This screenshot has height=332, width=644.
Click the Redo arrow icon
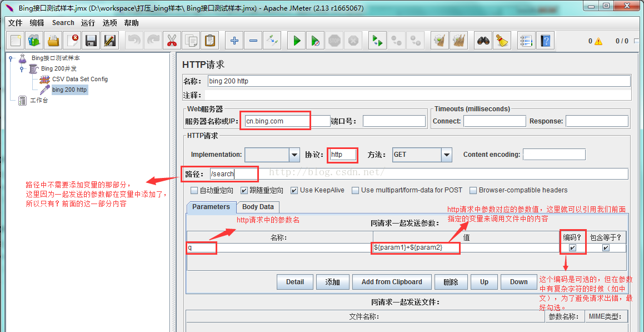pyautogui.click(x=153, y=40)
